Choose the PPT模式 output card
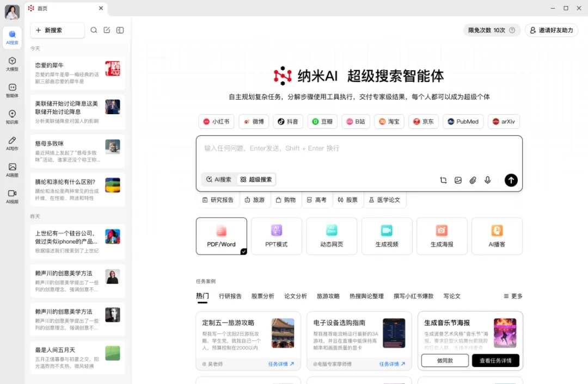The height and width of the screenshot is (384, 588). click(277, 236)
